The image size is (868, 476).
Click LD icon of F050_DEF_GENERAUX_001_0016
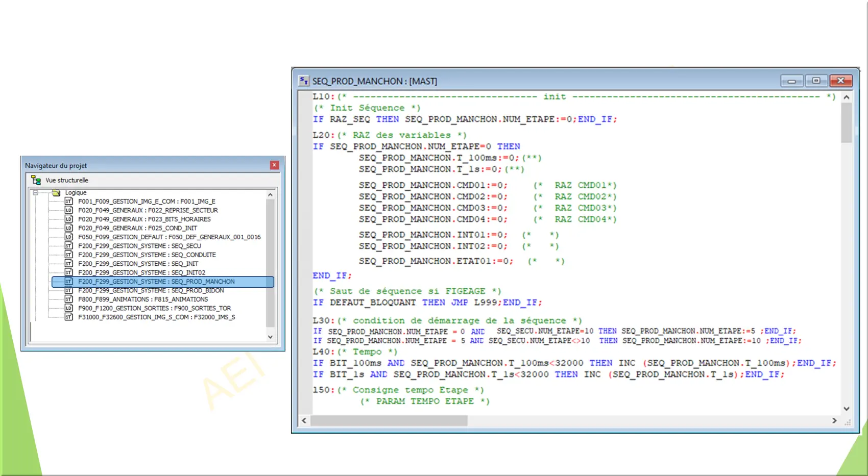[68, 237]
